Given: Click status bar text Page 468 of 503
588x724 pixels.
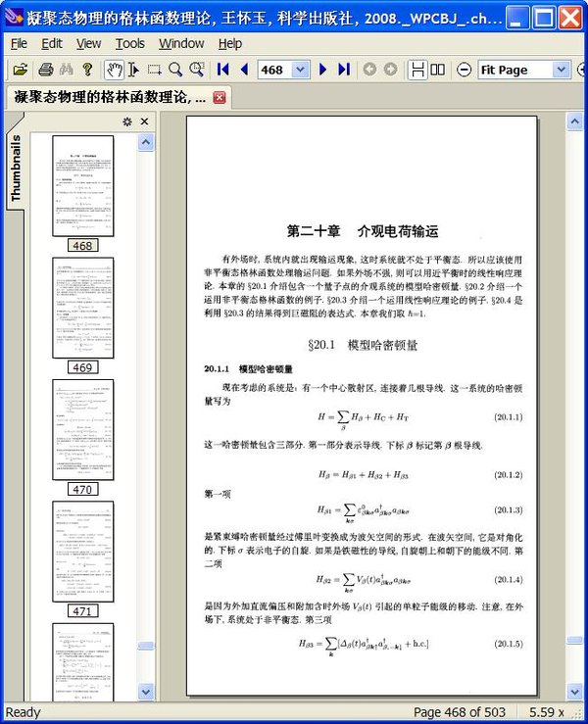Looking at the screenshot, I should [x=460, y=712].
